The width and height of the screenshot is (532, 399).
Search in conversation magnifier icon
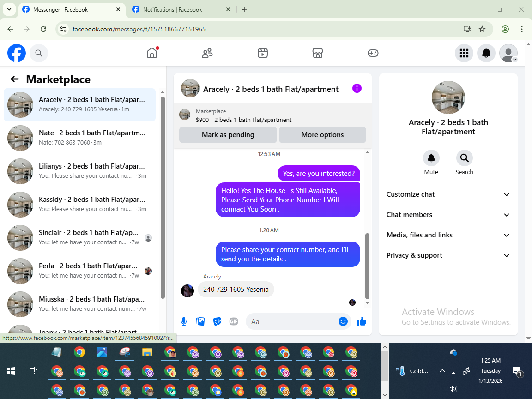(464, 158)
